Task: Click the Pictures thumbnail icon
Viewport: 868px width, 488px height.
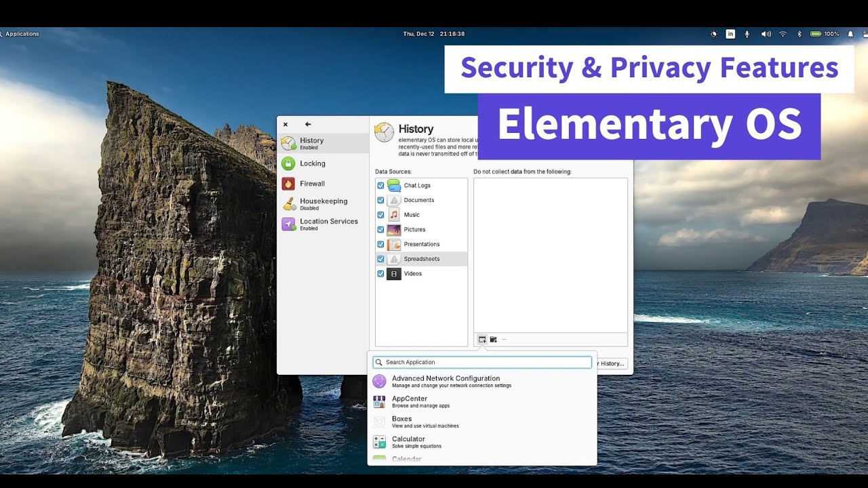Action: point(394,230)
